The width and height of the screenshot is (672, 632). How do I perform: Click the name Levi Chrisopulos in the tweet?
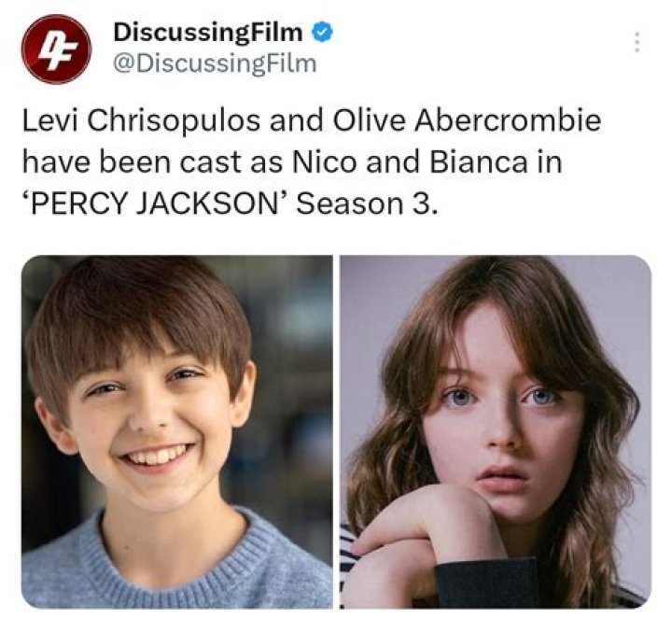pos(141,121)
